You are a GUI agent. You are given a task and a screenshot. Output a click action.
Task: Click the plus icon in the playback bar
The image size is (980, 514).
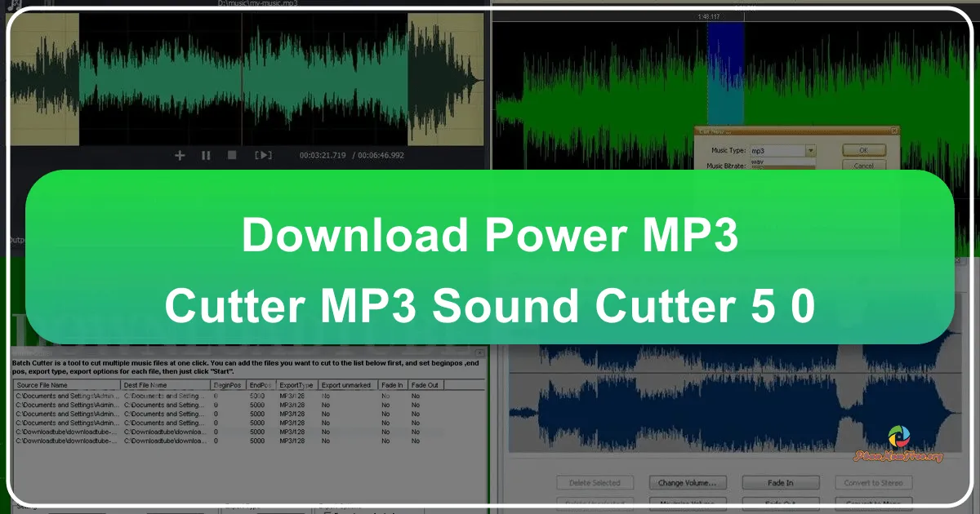[180, 155]
